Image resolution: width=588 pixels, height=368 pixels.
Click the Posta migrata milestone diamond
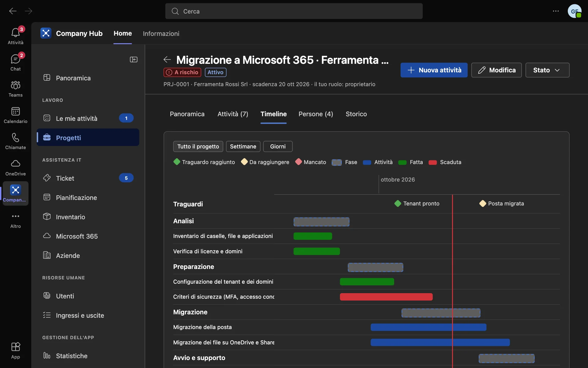pyautogui.click(x=483, y=204)
